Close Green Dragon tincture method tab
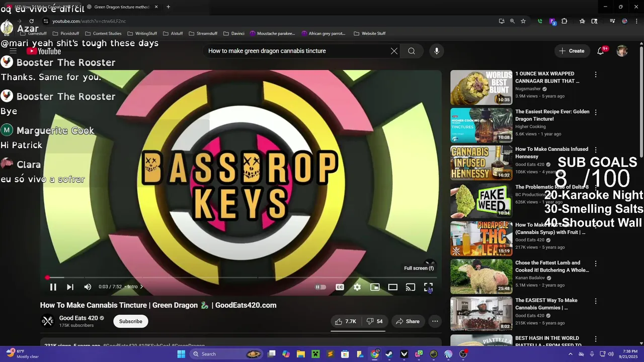 click(x=156, y=7)
